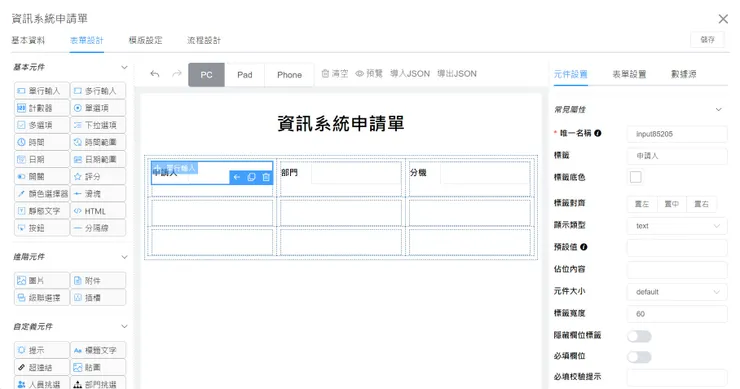Add a 人員挑選 person picker component
Image resolution: width=740 pixels, height=389 pixels.
[42, 383]
